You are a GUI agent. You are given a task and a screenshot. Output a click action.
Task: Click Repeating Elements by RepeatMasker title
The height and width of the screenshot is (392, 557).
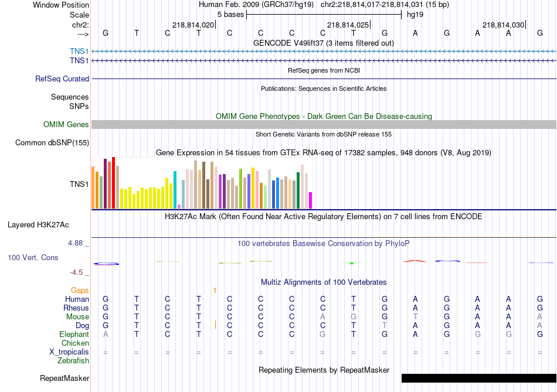click(324, 370)
